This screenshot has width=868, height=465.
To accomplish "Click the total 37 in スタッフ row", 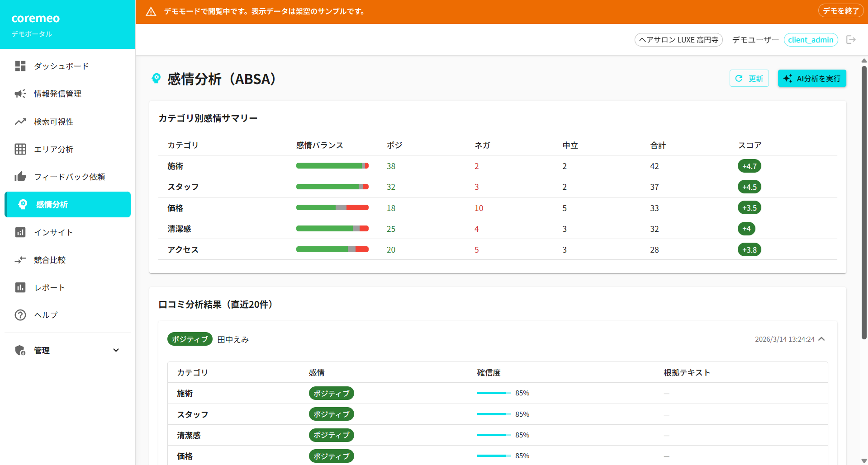I will click(x=655, y=187).
